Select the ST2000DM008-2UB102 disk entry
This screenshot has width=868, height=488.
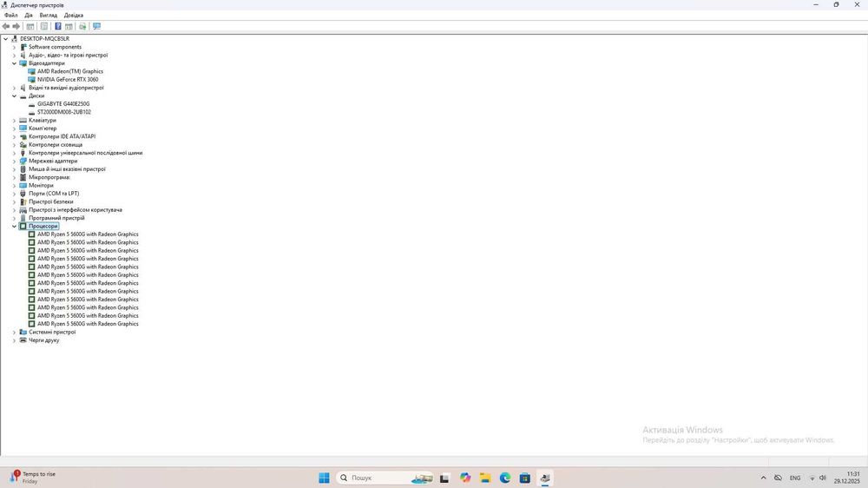point(64,112)
